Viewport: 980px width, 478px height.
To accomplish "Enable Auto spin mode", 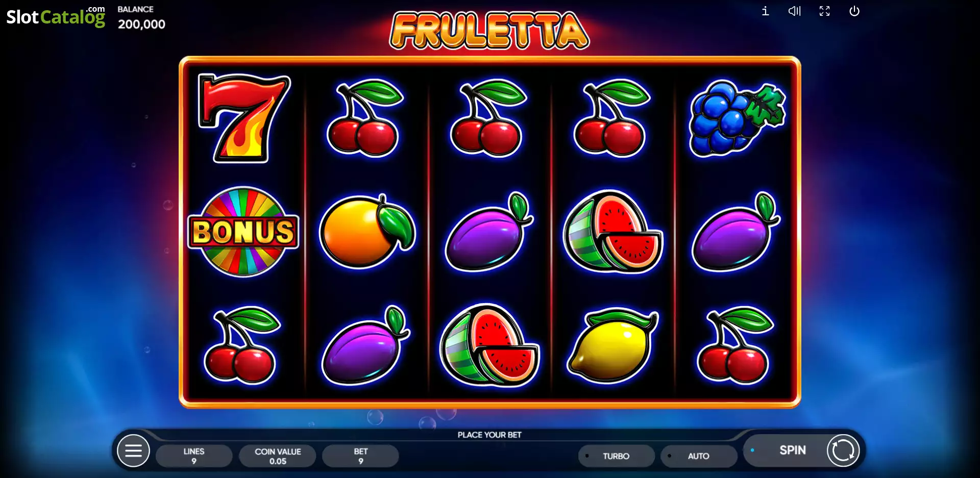I will [698, 456].
